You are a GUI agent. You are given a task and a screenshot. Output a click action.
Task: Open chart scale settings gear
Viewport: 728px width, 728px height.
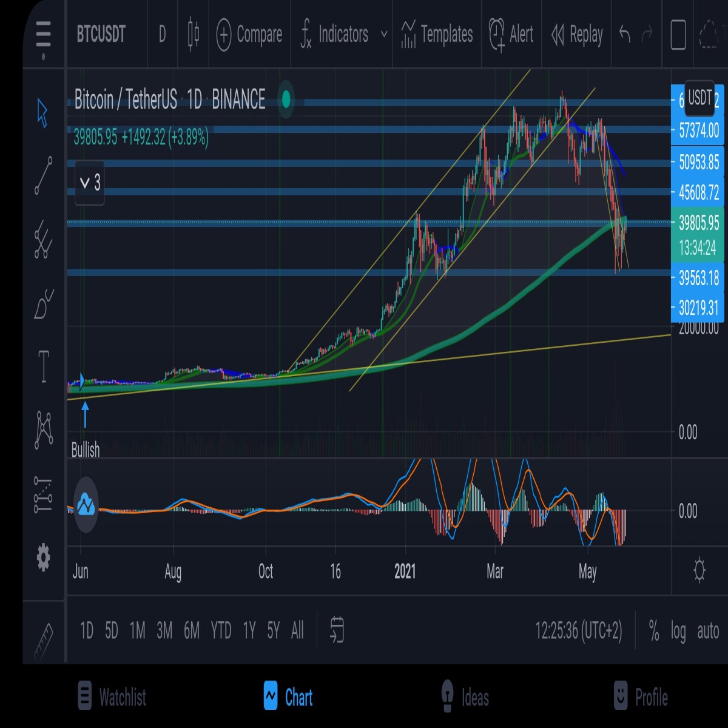pos(699,571)
